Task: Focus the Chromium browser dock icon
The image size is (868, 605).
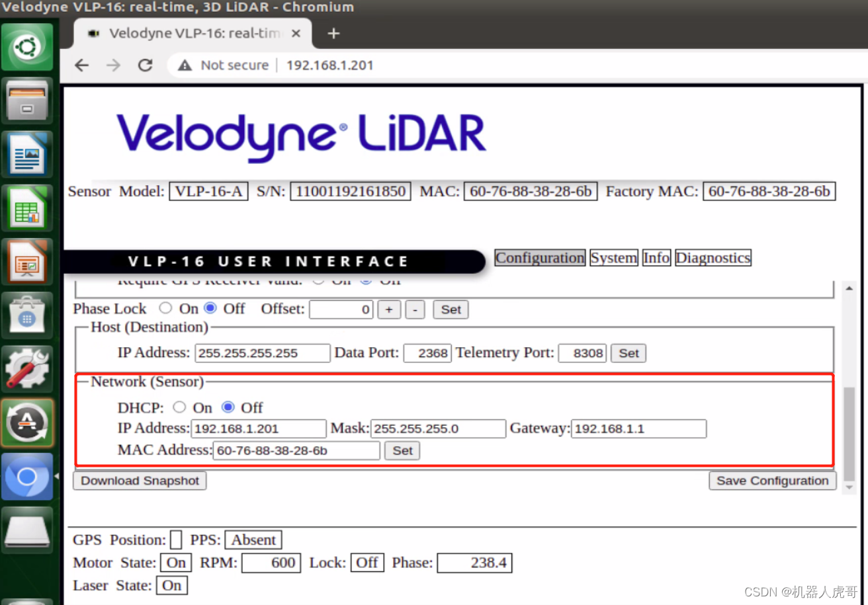Action: coord(27,476)
